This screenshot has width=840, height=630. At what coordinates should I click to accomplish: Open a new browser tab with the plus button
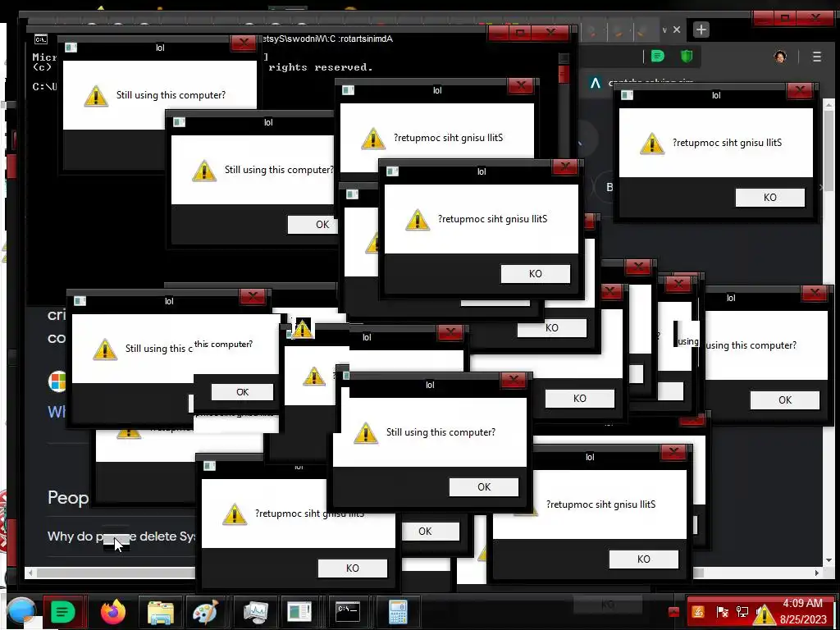[701, 30]
